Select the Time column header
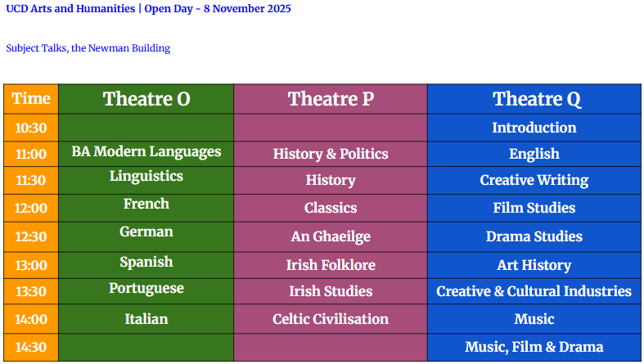644x364 pixels. click(31, 99)
